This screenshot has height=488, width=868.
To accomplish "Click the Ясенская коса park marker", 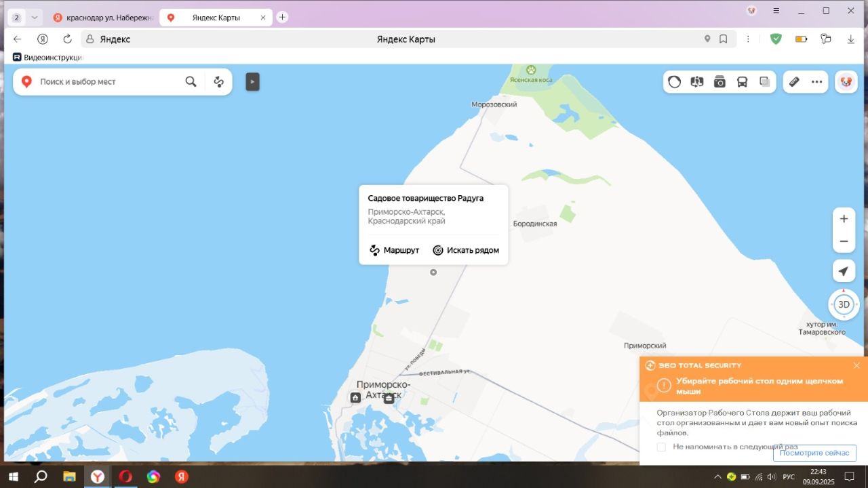I will (x=531, y=70).
